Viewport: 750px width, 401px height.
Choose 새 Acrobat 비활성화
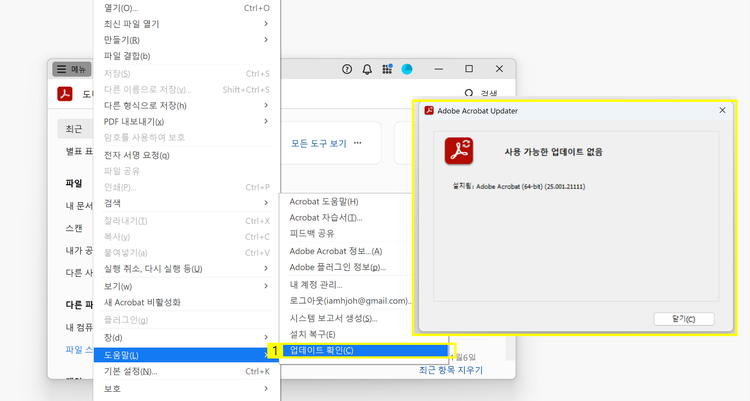coord(187,302)
